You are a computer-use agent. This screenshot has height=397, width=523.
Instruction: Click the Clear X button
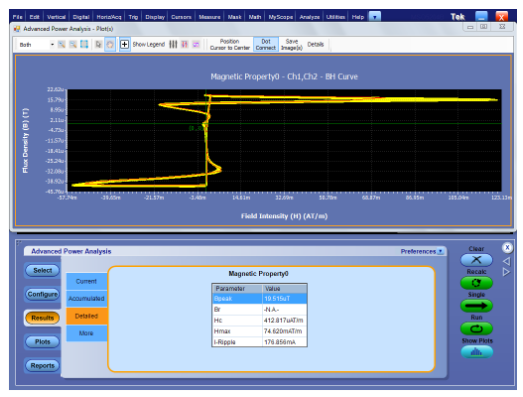476,260
